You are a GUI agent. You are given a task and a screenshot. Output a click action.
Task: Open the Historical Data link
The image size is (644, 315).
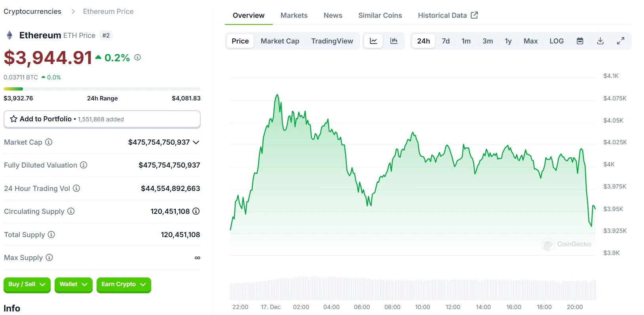tap(448, 15)
